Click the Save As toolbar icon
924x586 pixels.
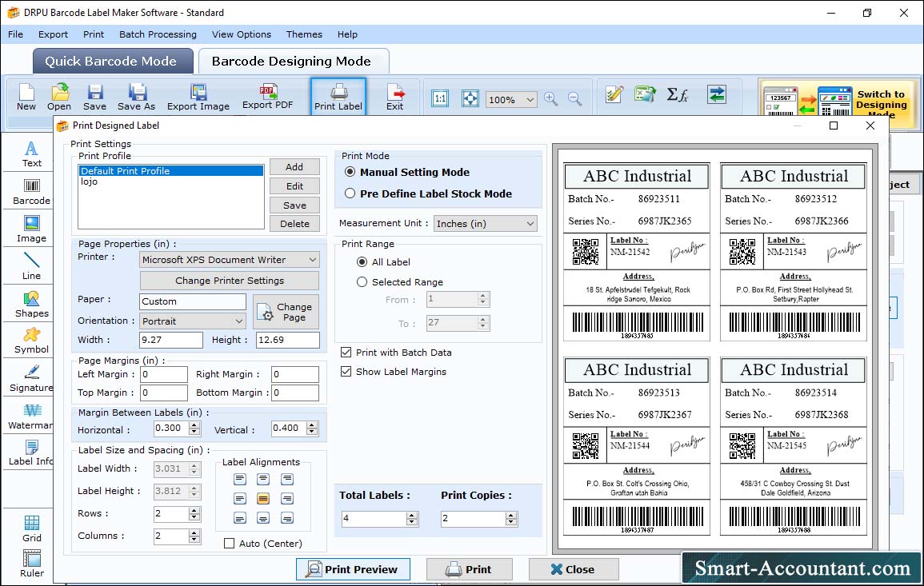(136, 97)
